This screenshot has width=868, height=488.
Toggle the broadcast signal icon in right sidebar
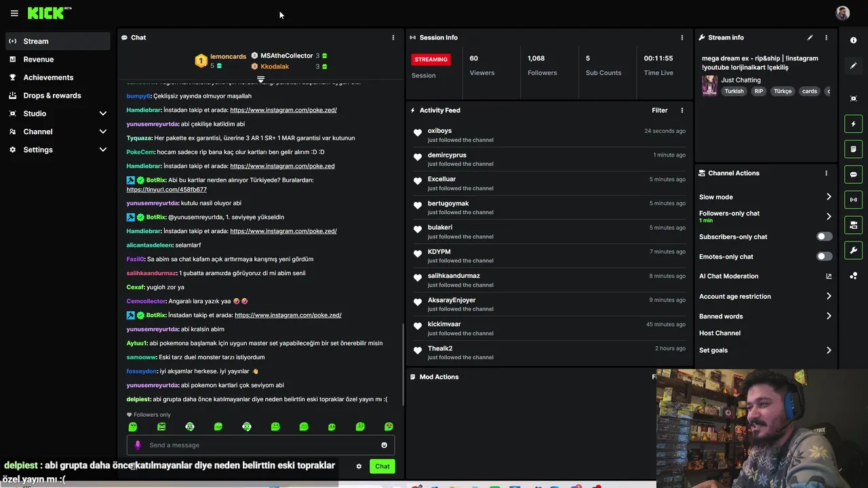[854, 200]
